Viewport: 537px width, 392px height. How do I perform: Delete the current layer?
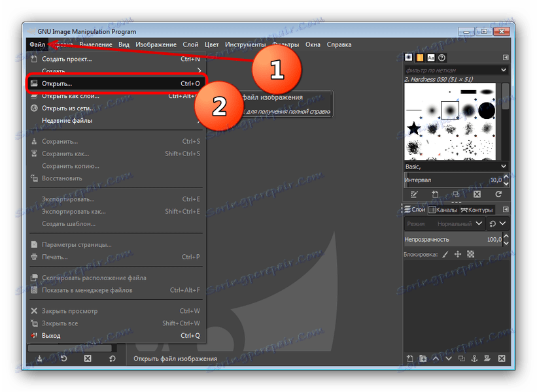[502, 359]
